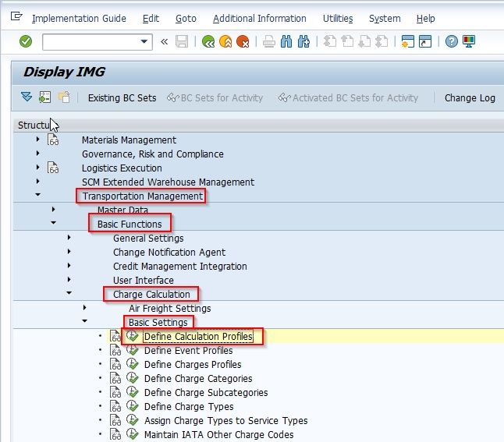Select Maintain IATA Other Charge Codes row
This screenshot has width=504, height=442.
coord(218,435)
